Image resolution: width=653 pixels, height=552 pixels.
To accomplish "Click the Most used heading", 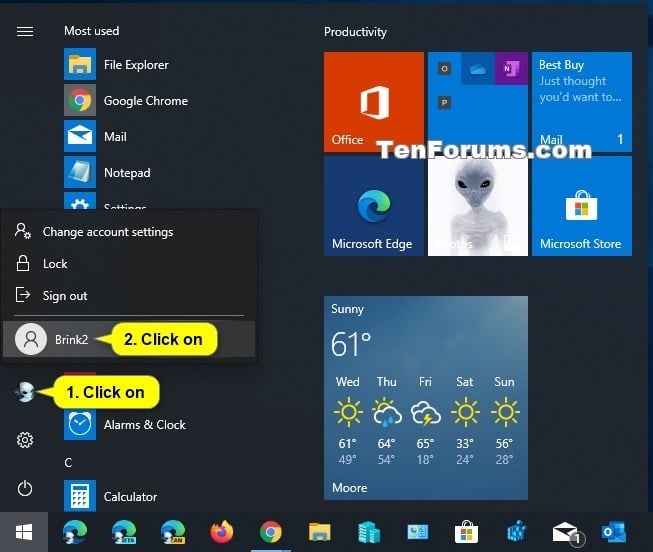I will (92, 31).
